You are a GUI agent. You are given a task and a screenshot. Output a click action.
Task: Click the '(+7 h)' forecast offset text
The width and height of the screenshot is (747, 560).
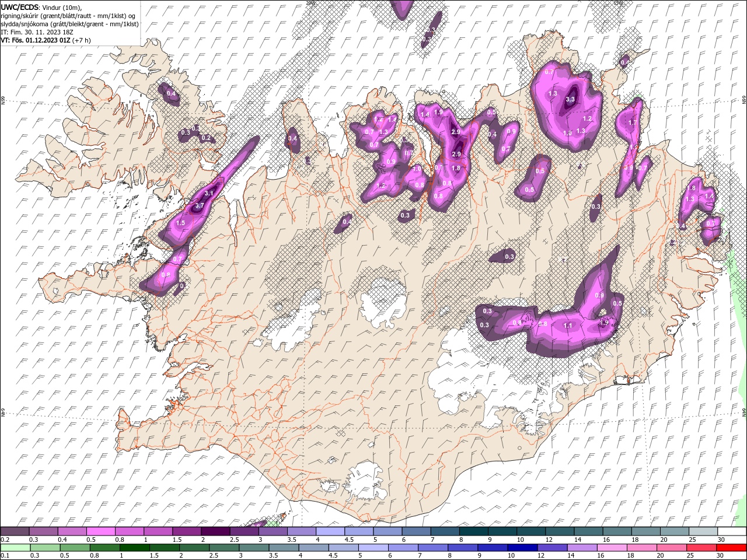[x=81, y=40]
